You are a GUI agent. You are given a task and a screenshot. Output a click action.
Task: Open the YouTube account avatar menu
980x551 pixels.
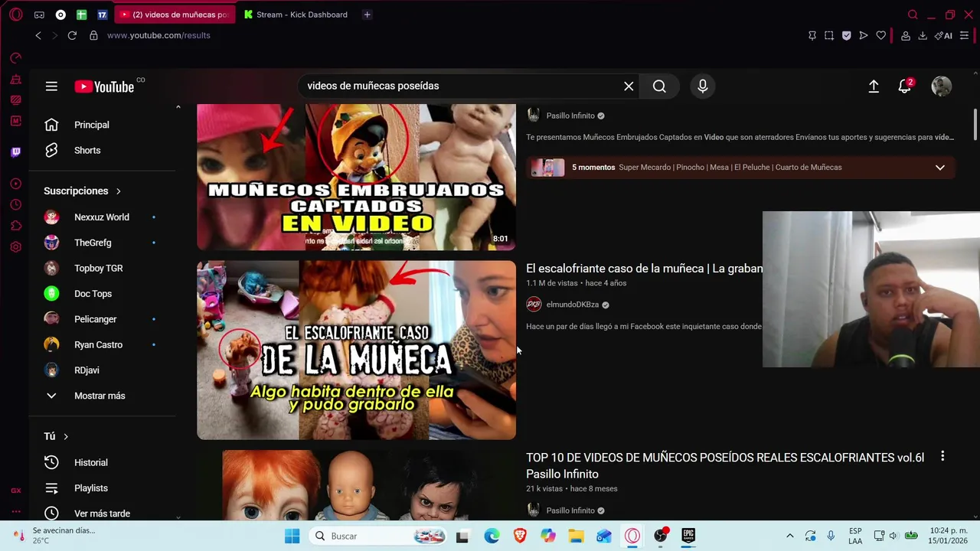coord(942,86)
